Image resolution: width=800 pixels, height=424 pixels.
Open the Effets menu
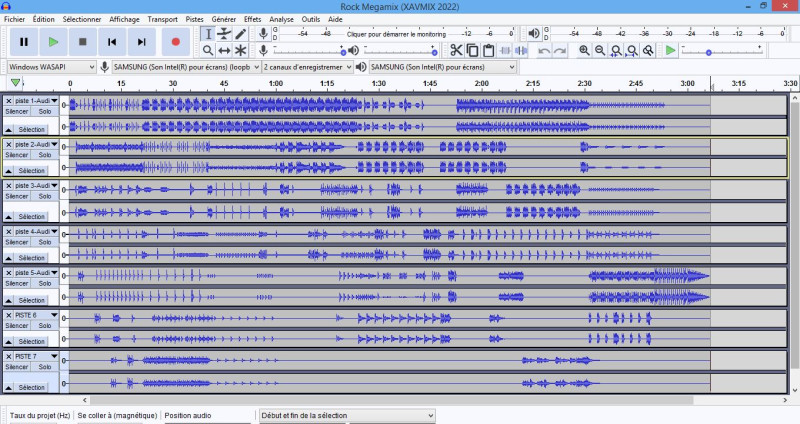point(253,19)
